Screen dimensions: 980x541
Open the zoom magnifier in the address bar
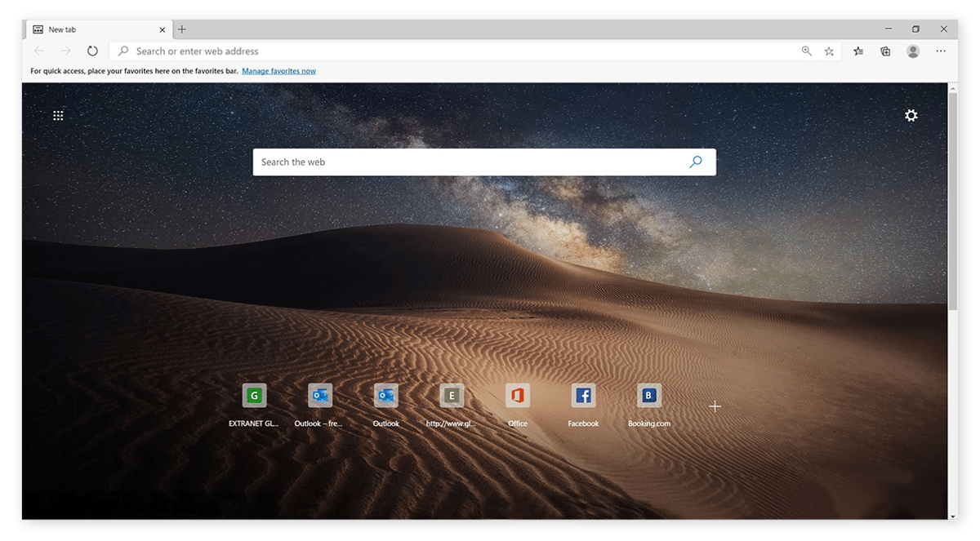[x=806, y=51]
